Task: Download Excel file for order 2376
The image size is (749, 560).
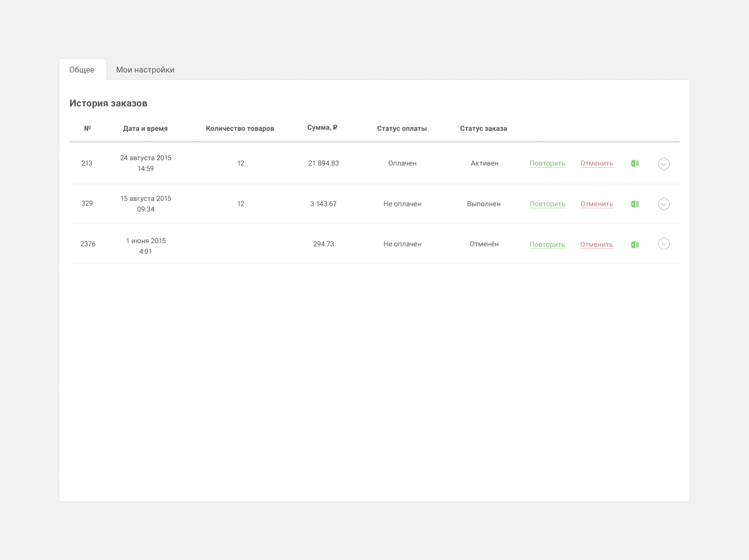Action: tap(635, 244)
